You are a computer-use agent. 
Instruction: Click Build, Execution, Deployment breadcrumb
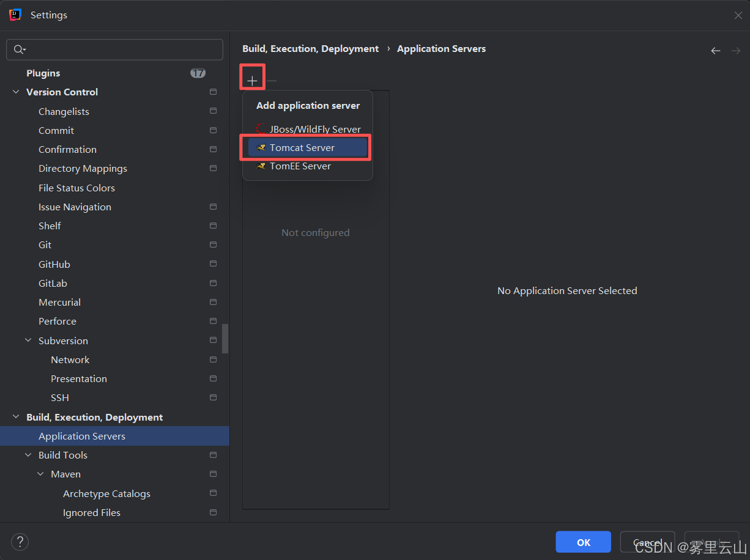311,49
